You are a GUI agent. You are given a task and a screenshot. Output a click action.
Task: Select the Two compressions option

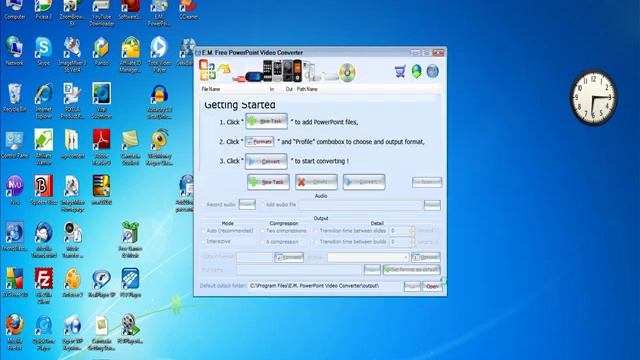coord(262,231)
